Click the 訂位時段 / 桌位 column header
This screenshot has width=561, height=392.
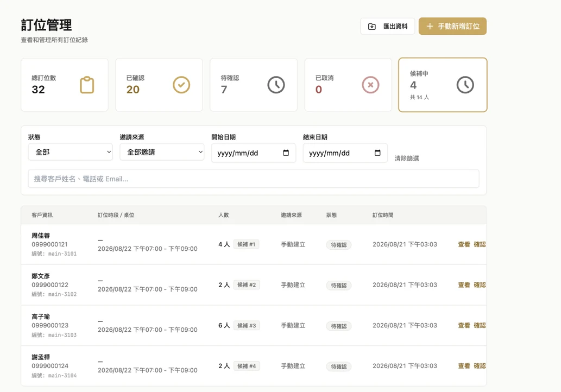[116, 215]
